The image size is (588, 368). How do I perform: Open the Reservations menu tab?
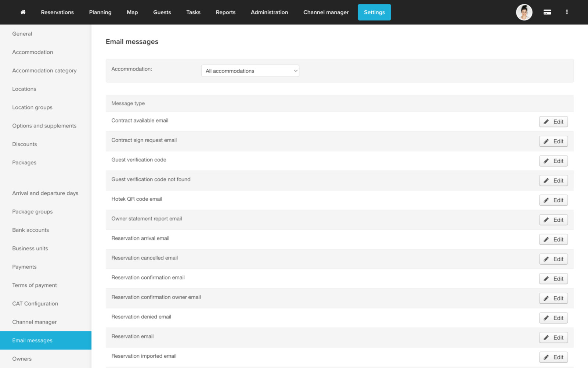[x=57, y=12]
